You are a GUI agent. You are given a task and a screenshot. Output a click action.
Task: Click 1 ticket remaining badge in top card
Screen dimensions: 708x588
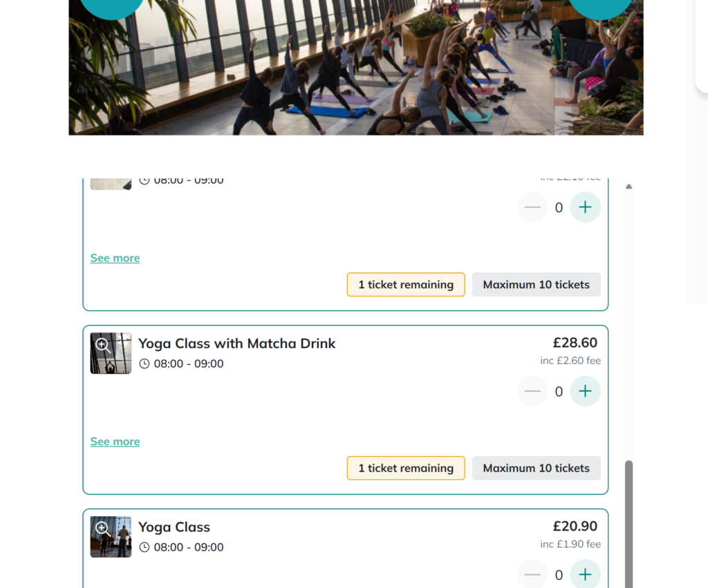click(406, 284)
